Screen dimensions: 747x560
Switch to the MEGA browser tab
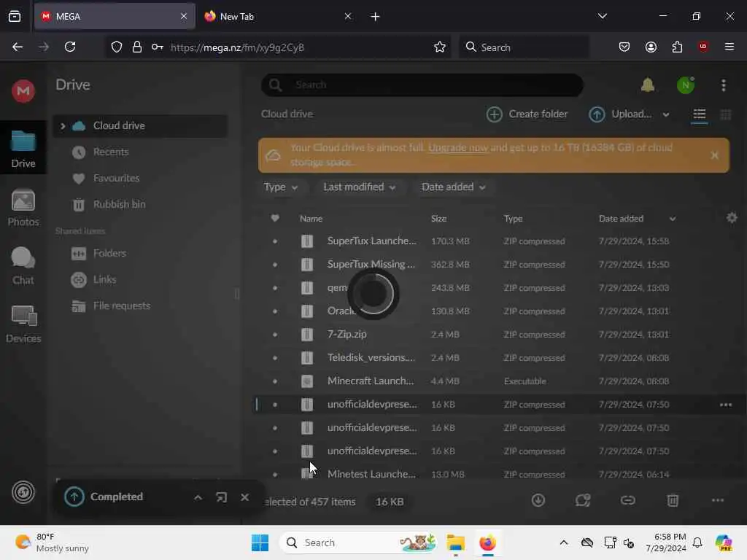click(x=115, y=17)
